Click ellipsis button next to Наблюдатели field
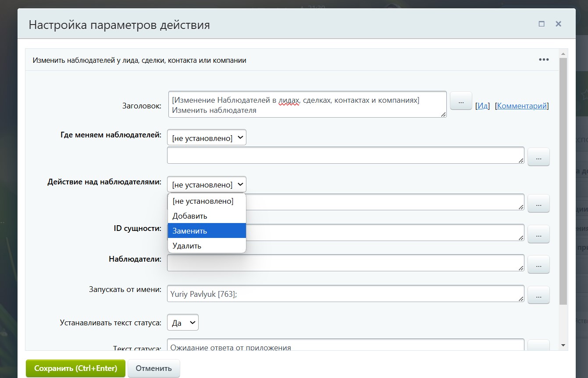Image resolution: width=588 pixels, height=378 pixels. click(x=538, y=264)
